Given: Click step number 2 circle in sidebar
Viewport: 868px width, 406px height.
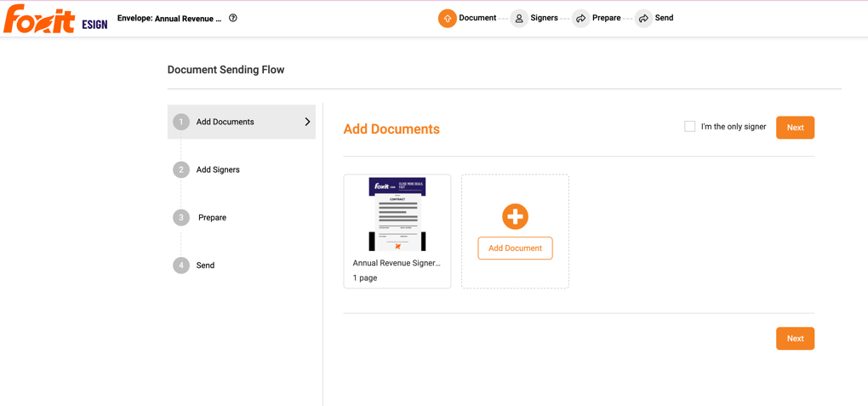Looking at the screenshot, I should coord(181,169).
